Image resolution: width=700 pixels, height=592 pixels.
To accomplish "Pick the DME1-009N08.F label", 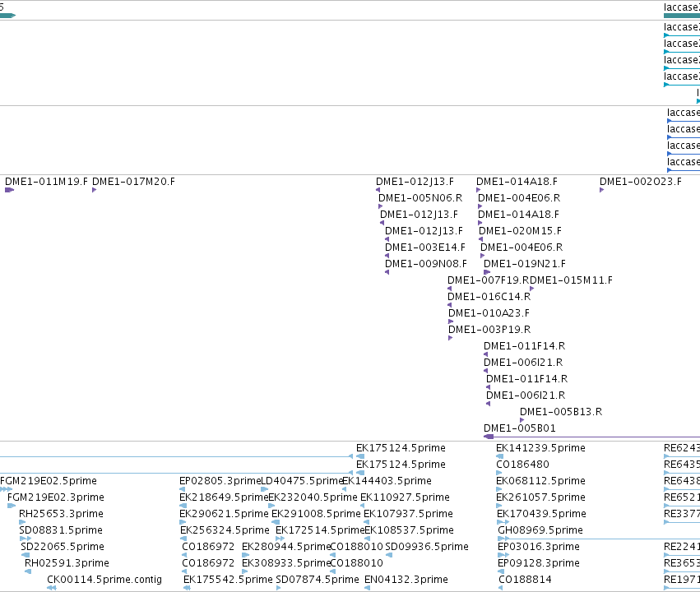I will (x=426, y=264).
